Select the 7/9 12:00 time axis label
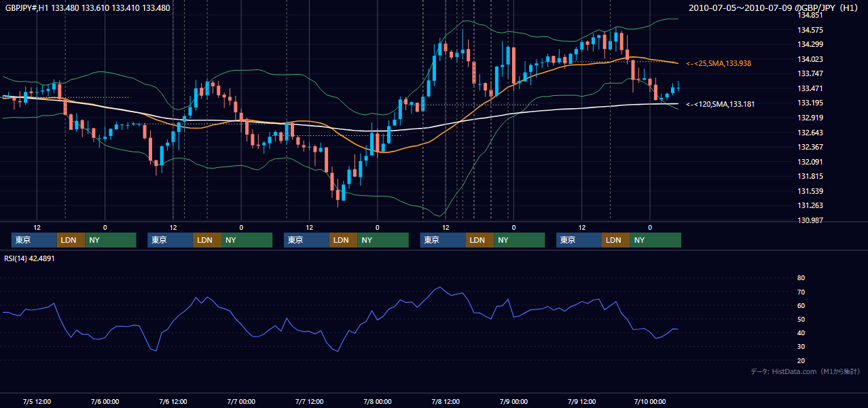 point(581,401)
